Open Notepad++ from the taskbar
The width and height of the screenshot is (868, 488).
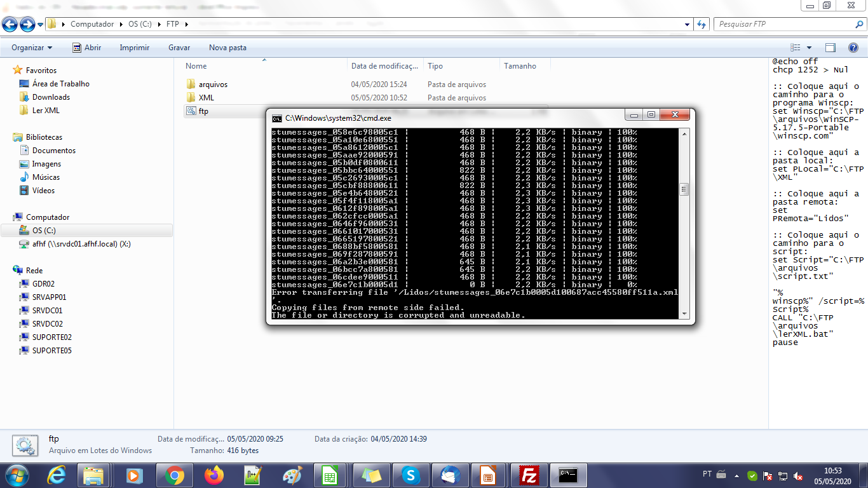click(x=253, y=475)
